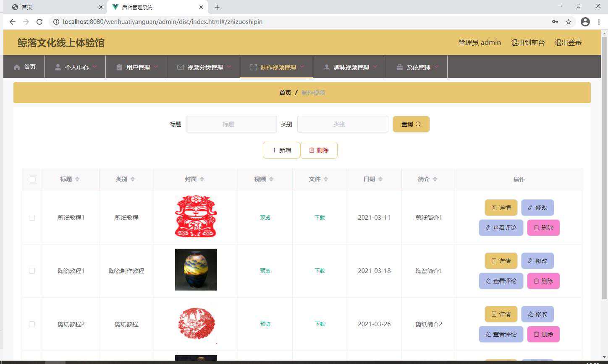This screenshot has width=608, height=364.
Task: Expand the 趣味视频管理 dropdown arrow
Action: (x=375, y=67)
